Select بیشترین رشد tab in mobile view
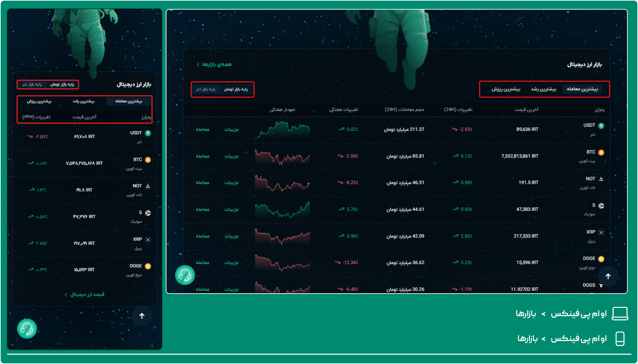This screenshot has height=364, width=638. click(83, 101)
